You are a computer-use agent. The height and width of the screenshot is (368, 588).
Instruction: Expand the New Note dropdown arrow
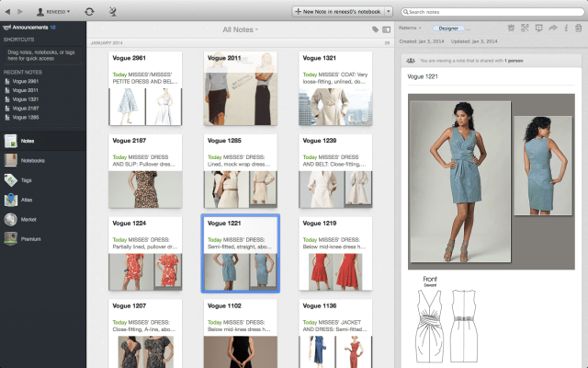[x=389, y=12]
